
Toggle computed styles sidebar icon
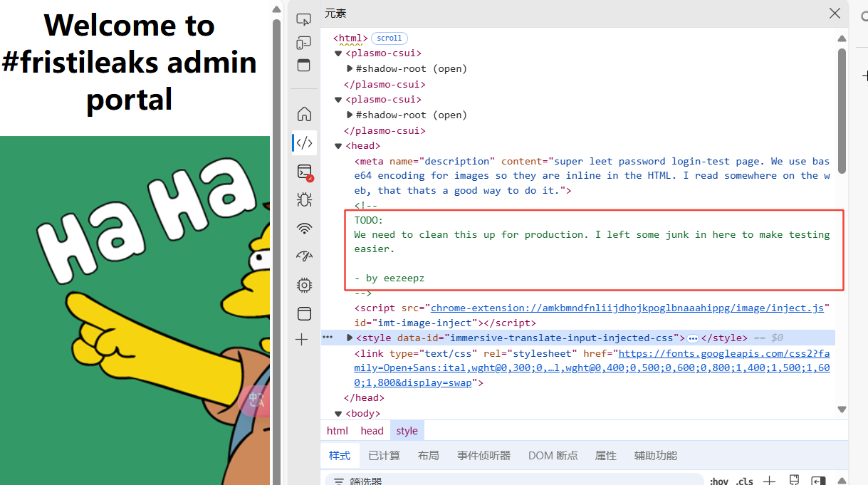pos(819,481)
